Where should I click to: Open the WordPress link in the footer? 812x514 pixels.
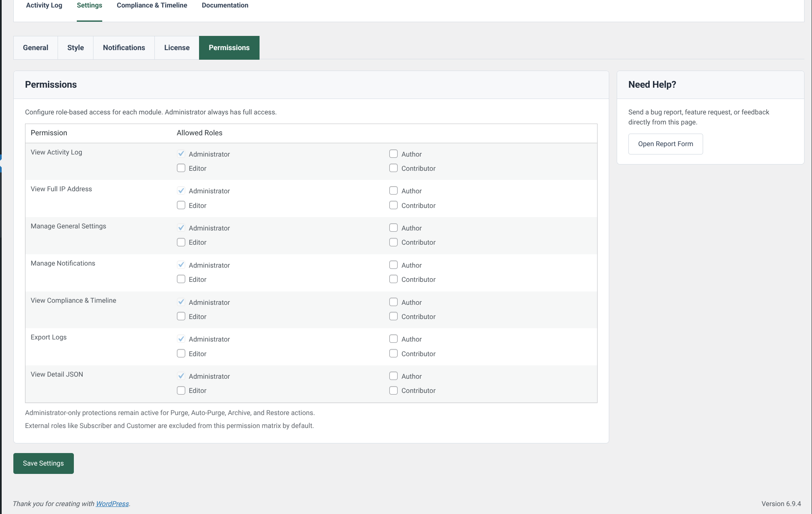[x=112, y=504]
